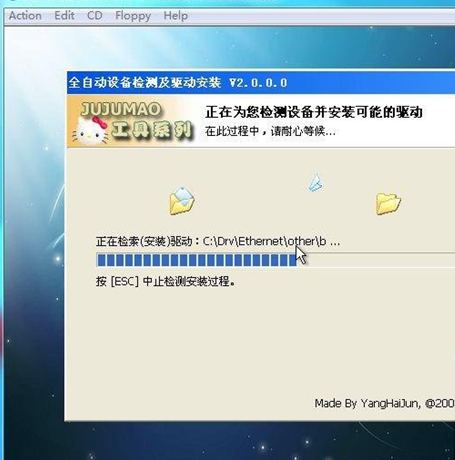Click the filled blue part of the progress bar
The image size is (455, 460).
click(x=196, y=260)
